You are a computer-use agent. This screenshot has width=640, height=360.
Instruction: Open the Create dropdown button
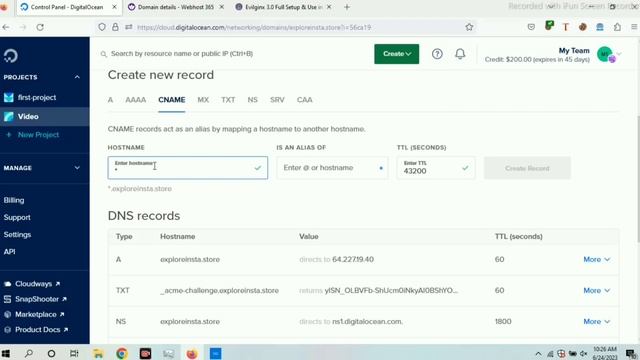pyautogui.click(x=396, y=54)
